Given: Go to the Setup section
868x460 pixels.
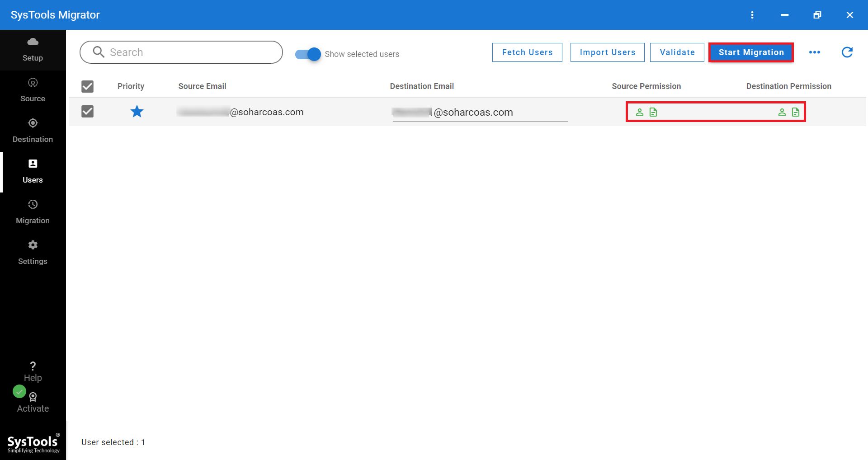Looking at the screenshot, I should coord(33,50).
